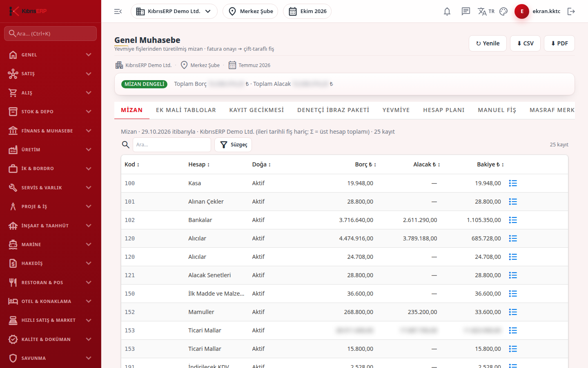Focus the sidebar search field
The image size is (588, 368).
click(50, 34)
